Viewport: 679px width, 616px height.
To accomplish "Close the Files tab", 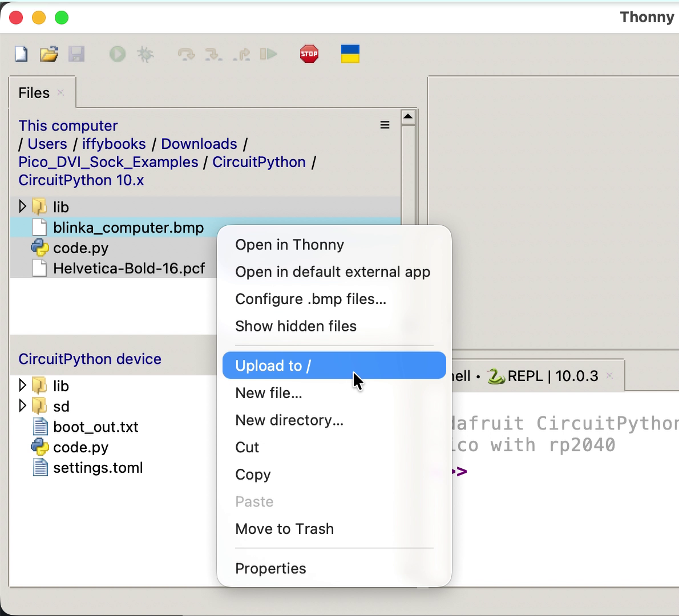I will (61, 92).
